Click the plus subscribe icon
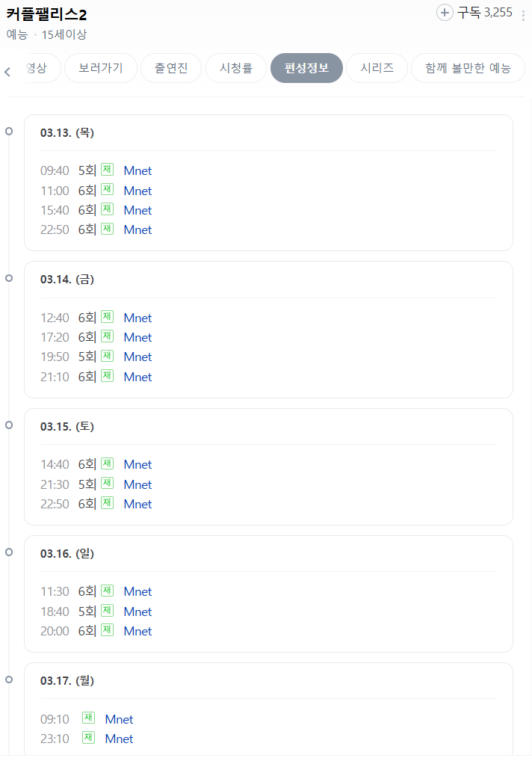The height and width of the screenshot is (761, 532). click(x=444, y=13)
